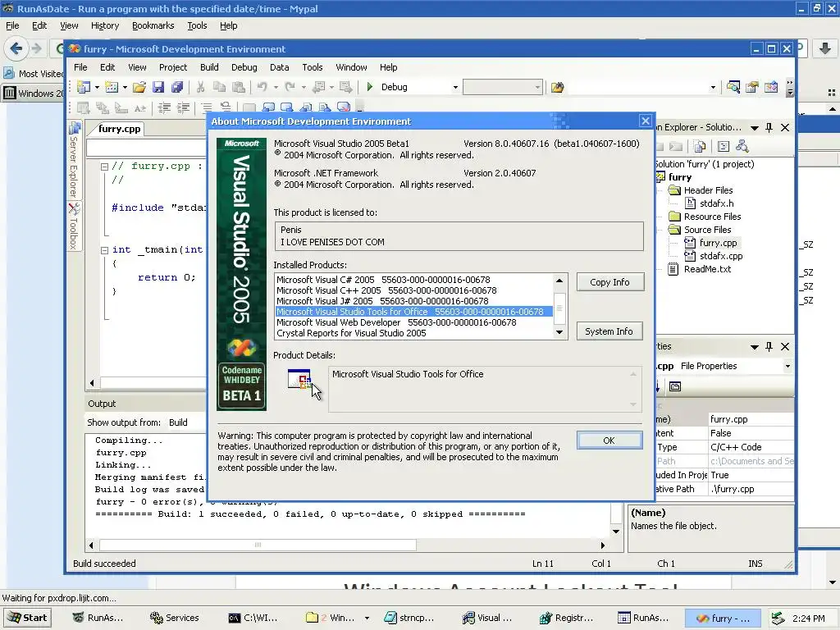
Task: Select ReadMe.txt in Solution Explorer
Action: (x=706, y=269)
